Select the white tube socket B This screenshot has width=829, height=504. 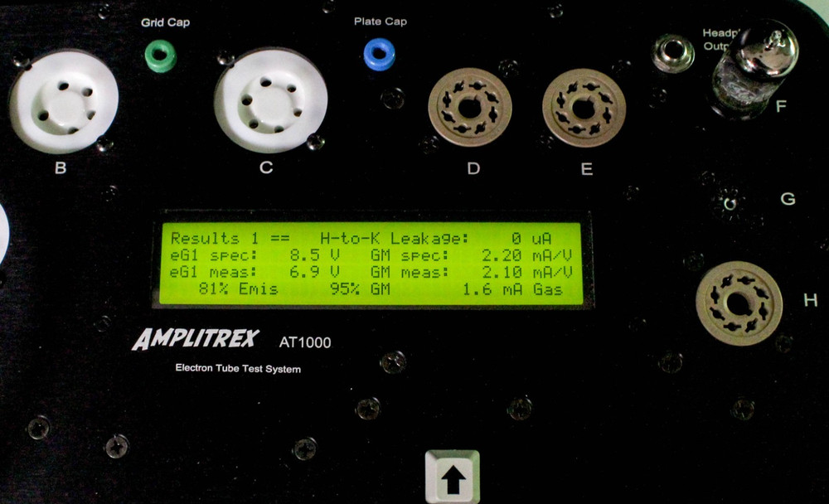pyautogui.click(x=64, y=97)
